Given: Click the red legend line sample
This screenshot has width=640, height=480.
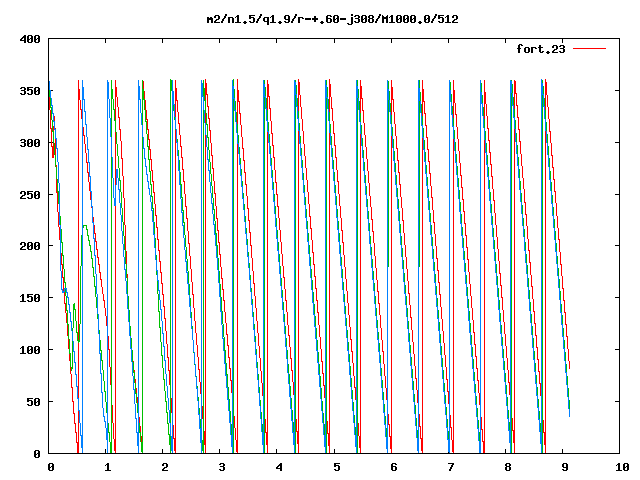Looking at the screenshot, I should (589, 49).
